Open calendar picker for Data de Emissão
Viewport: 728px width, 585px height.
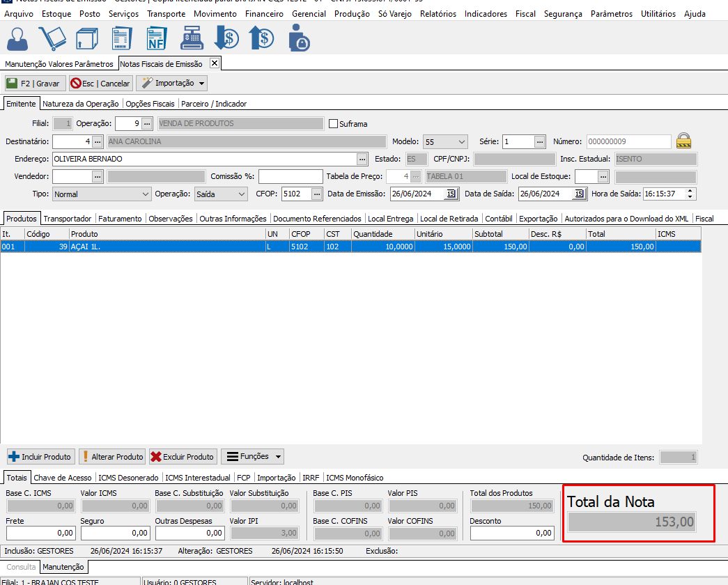[x=451, y=194]
